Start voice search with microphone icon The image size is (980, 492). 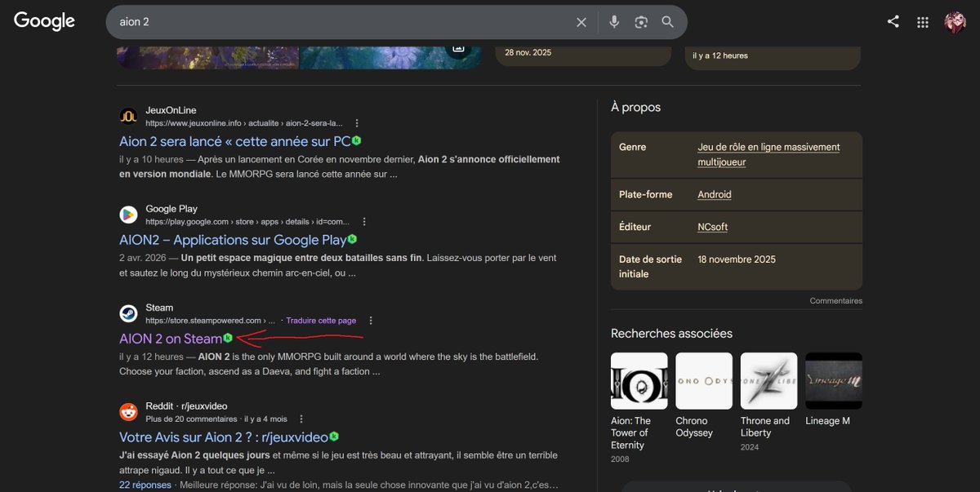tap(614, 22)
